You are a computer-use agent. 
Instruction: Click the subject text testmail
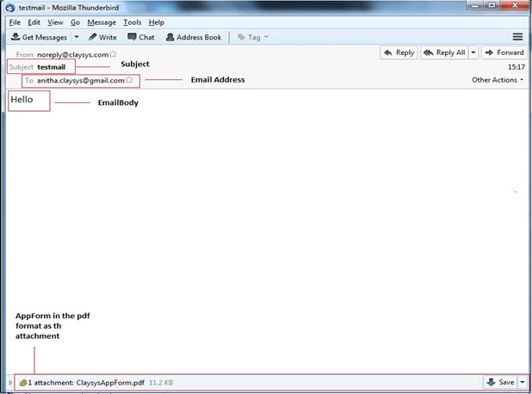[x=52, y=67]
